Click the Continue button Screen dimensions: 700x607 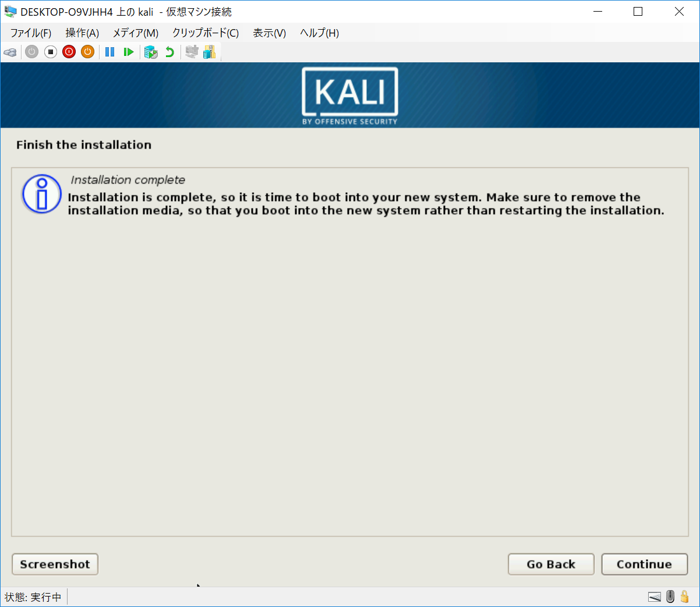tap(645, 564)
